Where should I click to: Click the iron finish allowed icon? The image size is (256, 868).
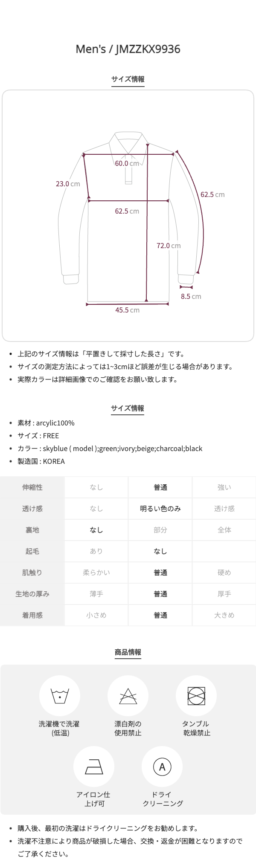tap(94, 767)
